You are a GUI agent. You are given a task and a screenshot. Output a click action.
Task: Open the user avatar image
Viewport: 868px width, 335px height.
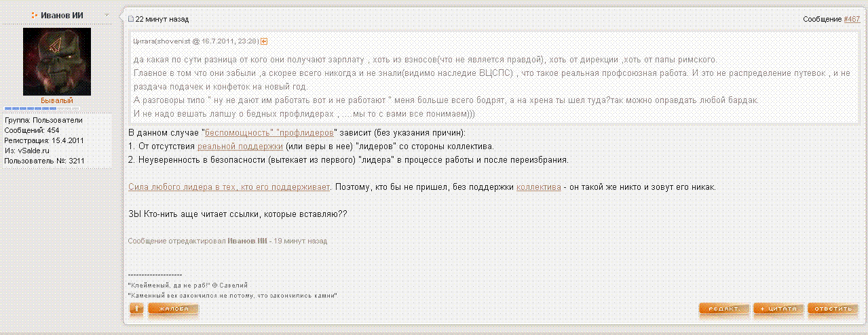pyautogui.click(x=57, y=61)
